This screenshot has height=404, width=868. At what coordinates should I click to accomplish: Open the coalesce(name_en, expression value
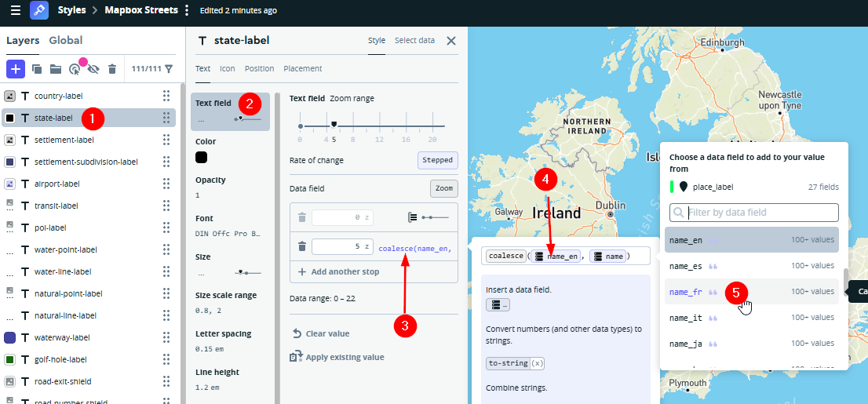pyautogui.click(x=414, y=249)
